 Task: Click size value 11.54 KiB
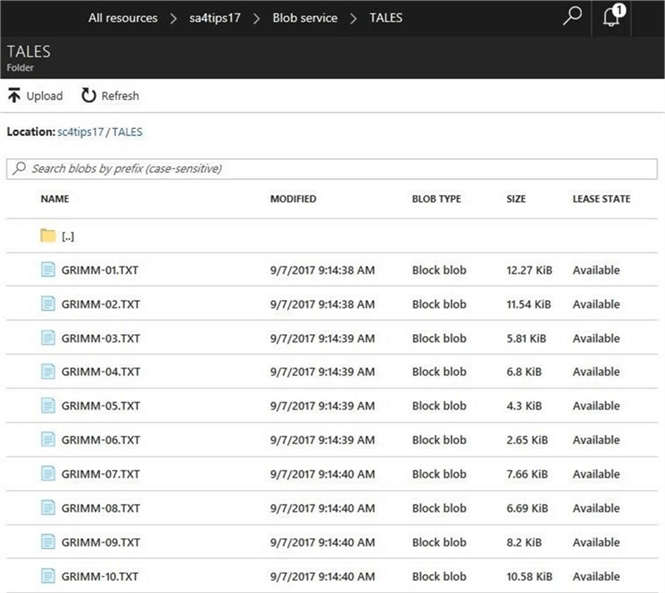coord(528,304)
